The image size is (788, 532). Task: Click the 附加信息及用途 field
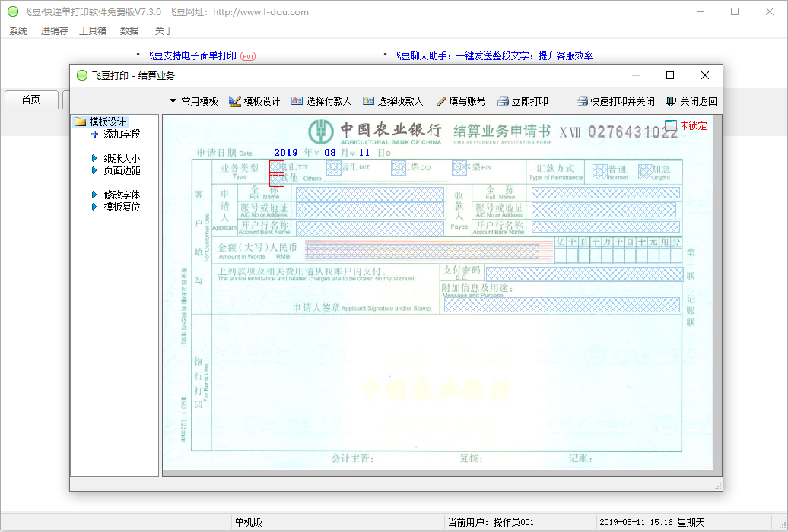(562, 305)
